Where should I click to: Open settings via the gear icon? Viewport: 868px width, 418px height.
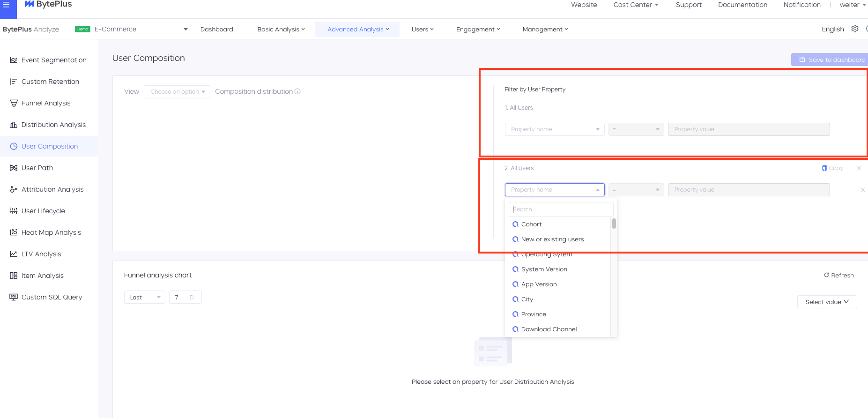tap(855, 29)
